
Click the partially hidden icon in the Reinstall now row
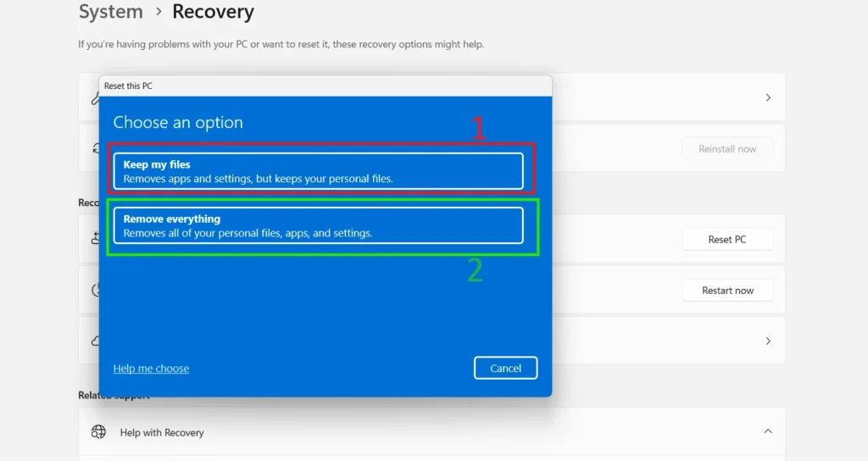[95, 148]
